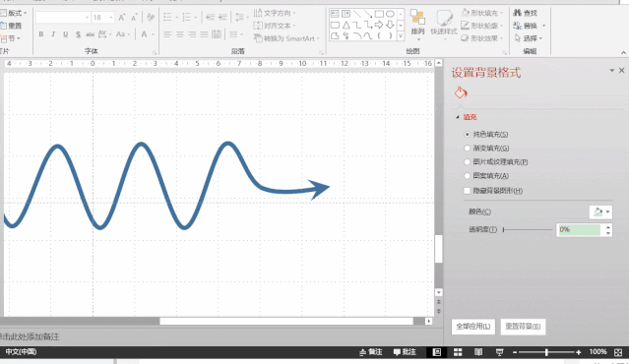Click the strikethrough abc button
Image resolution: width=629 pixels, height=364 pixels.
(90, 34)
